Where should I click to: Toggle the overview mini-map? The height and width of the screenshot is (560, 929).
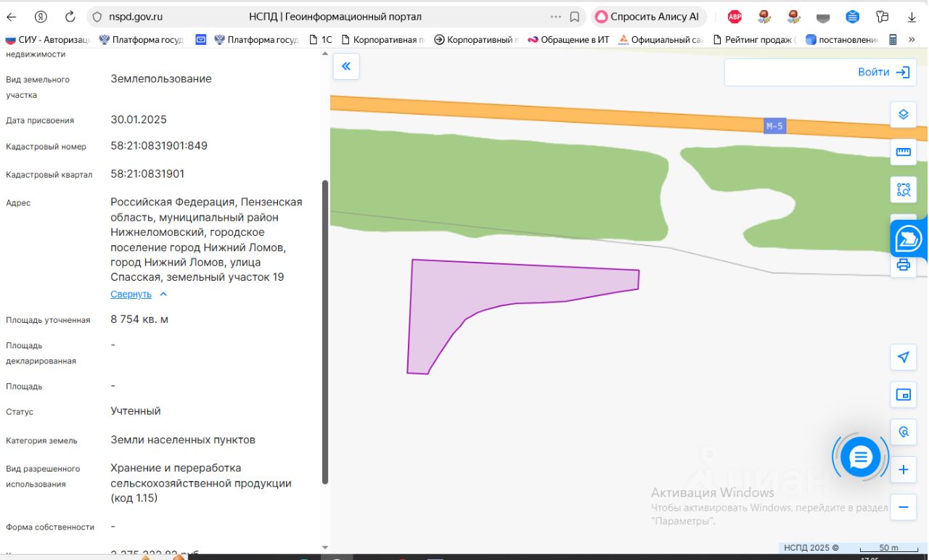904,395
